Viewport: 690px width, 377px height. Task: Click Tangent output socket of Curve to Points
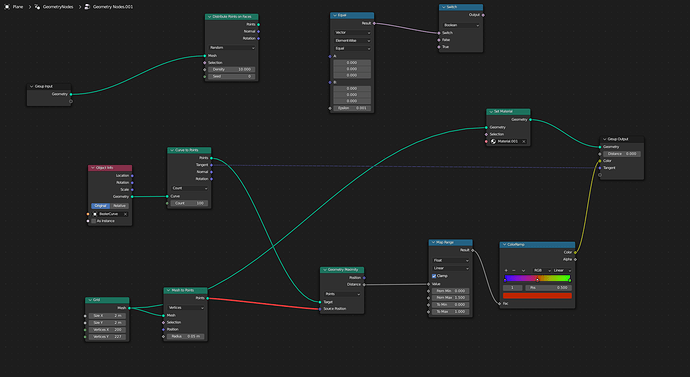(212, 165)
